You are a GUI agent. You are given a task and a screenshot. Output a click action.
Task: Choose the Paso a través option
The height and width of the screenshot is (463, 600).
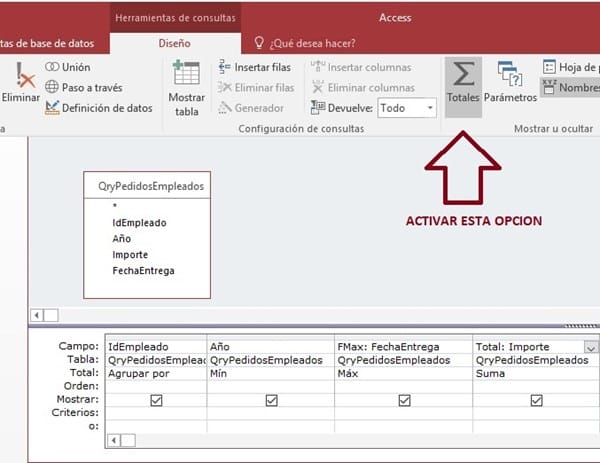tap(82, 87)
